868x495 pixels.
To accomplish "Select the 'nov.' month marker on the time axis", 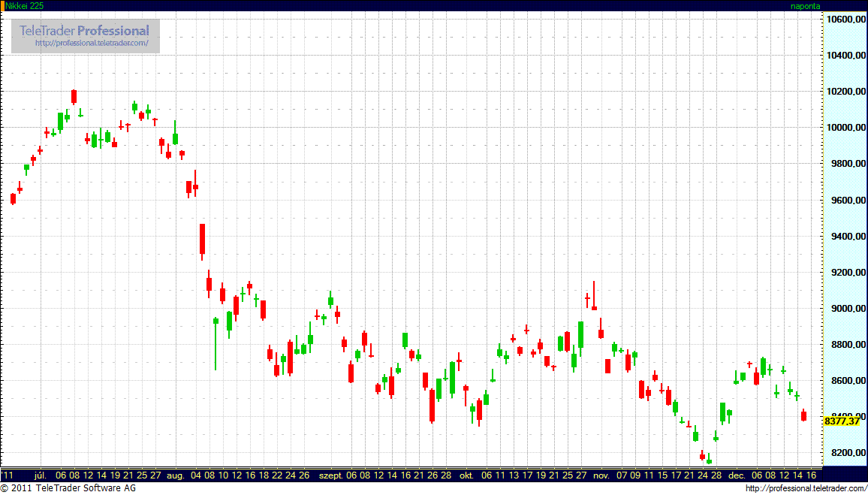I will (x=600, y=475).
